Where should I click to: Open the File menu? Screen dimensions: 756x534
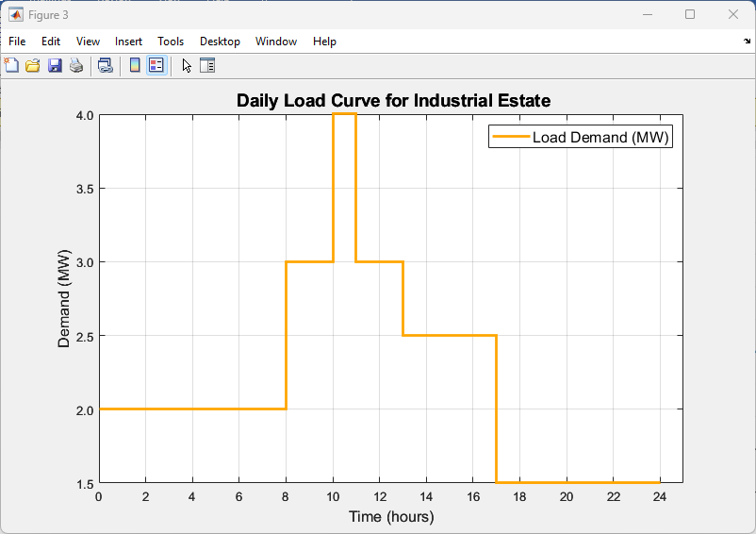[x=17, y=42]
